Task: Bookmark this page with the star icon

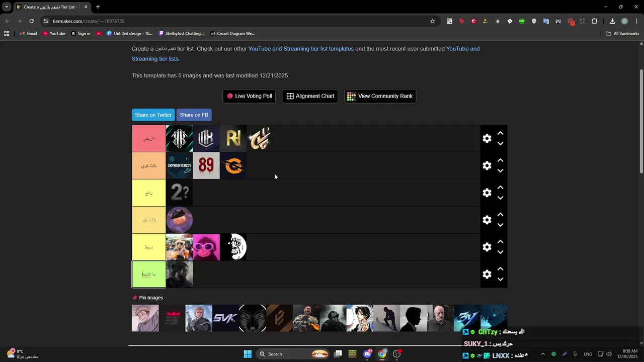Action: tap(432, 21)
